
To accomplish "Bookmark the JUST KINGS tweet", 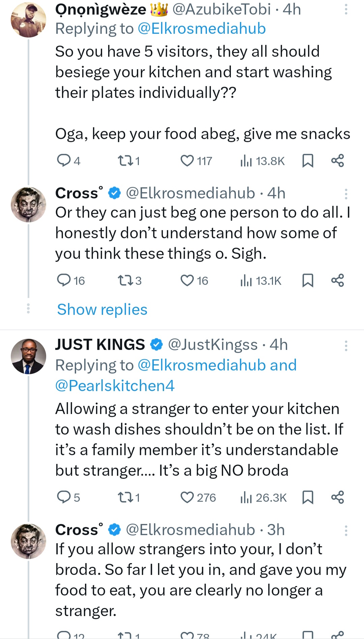I will tap(307, 497).
